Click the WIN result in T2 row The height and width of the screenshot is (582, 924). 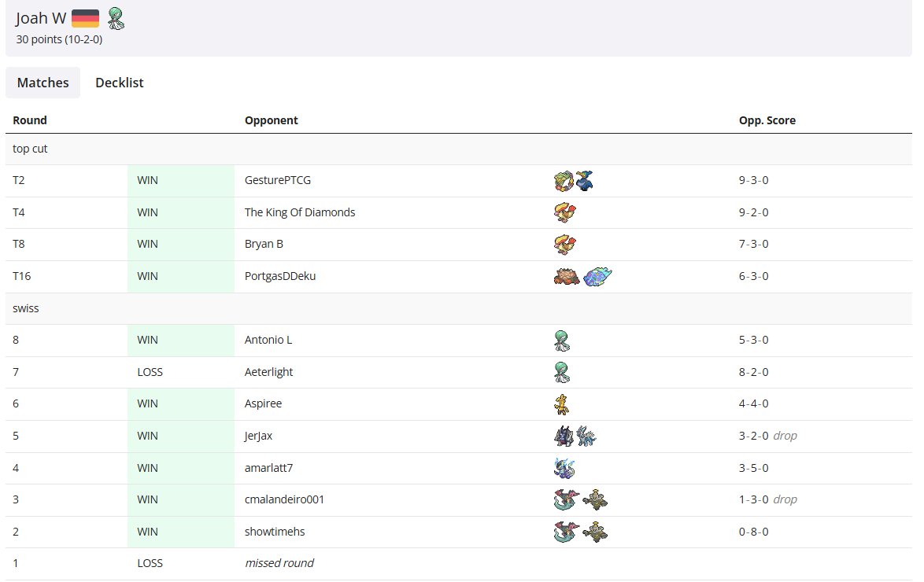pos(147,180)
